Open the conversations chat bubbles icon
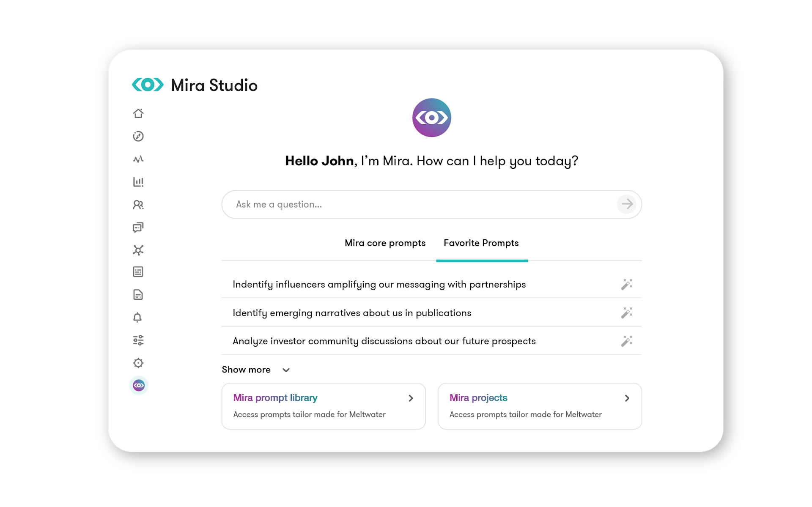 point(138,227)
